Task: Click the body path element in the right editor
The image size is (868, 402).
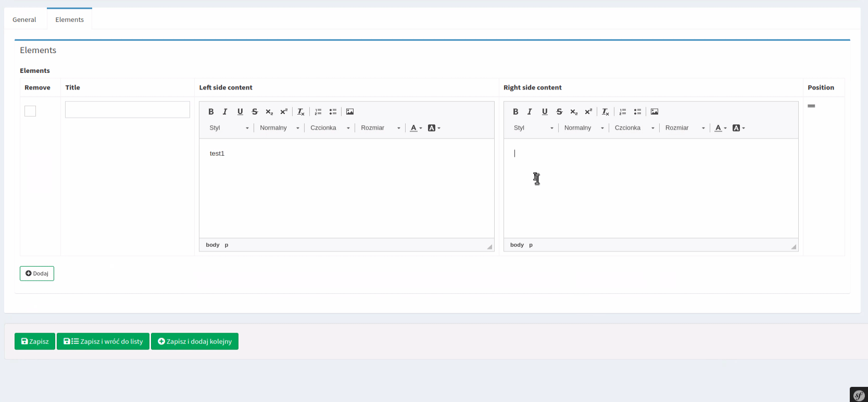Action: [517, 245]
